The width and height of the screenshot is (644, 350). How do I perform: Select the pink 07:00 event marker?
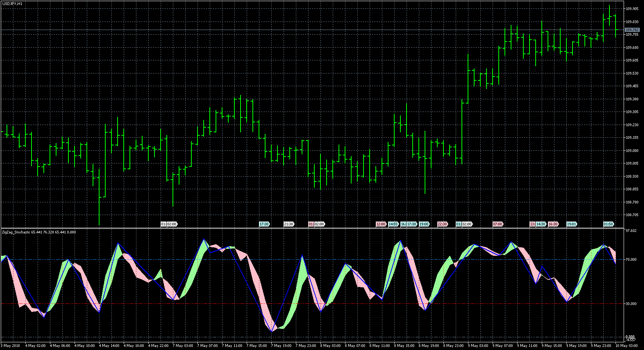(498, 224)
